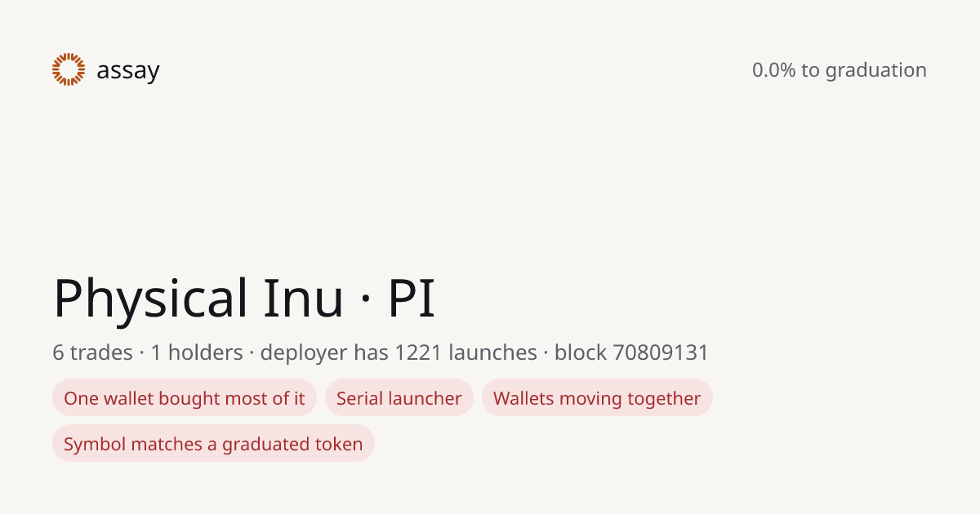The height and width of the screenshot is (514, 980).
Task: Click the word graduation in the header
Action: [876, 71]
